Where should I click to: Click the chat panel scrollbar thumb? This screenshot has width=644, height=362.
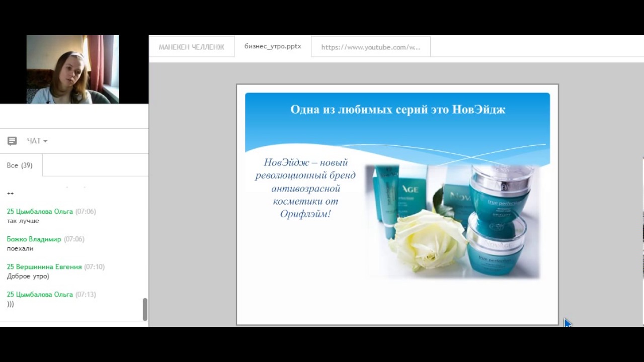(145, 309)
